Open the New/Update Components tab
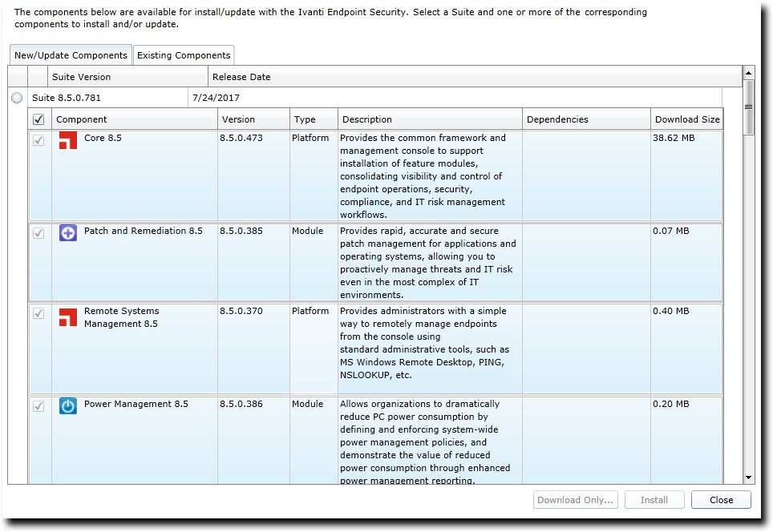The height and width of the screenshot is (532, 773). pos(71,55)
